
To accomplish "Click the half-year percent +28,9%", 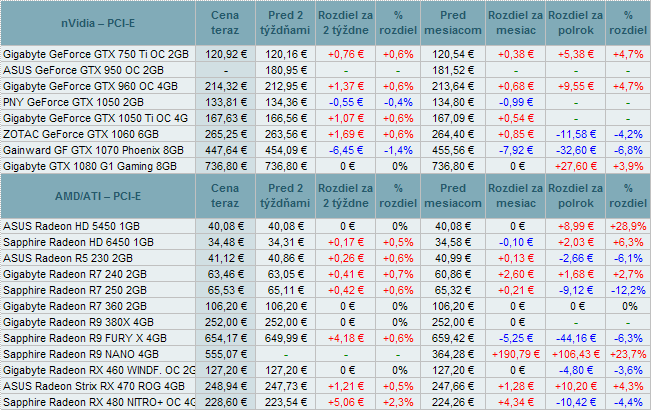I will pyautogui.click(x=628, y=226).
